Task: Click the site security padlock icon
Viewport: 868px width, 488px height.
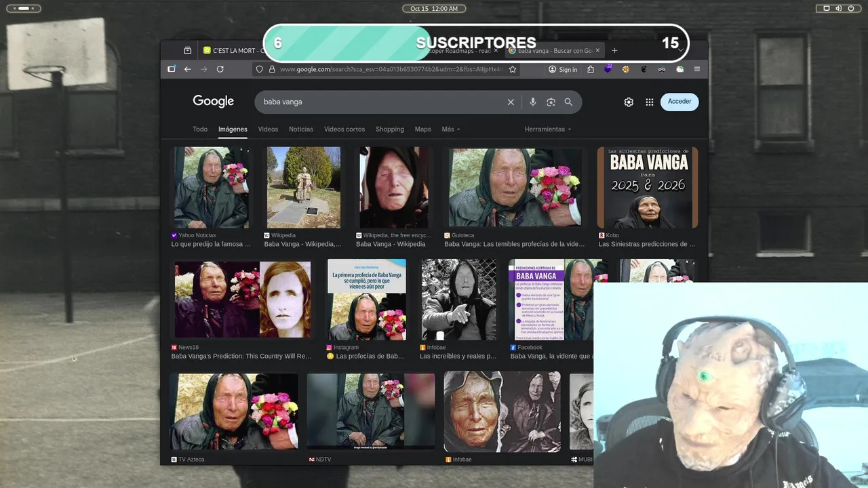Action: point(272,69)
